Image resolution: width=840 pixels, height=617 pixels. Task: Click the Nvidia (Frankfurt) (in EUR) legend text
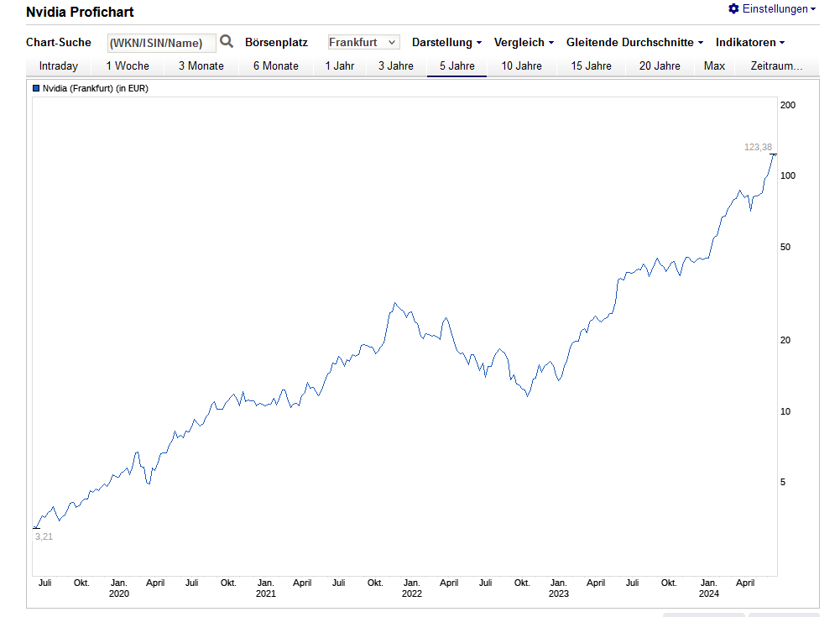(96, 88)
